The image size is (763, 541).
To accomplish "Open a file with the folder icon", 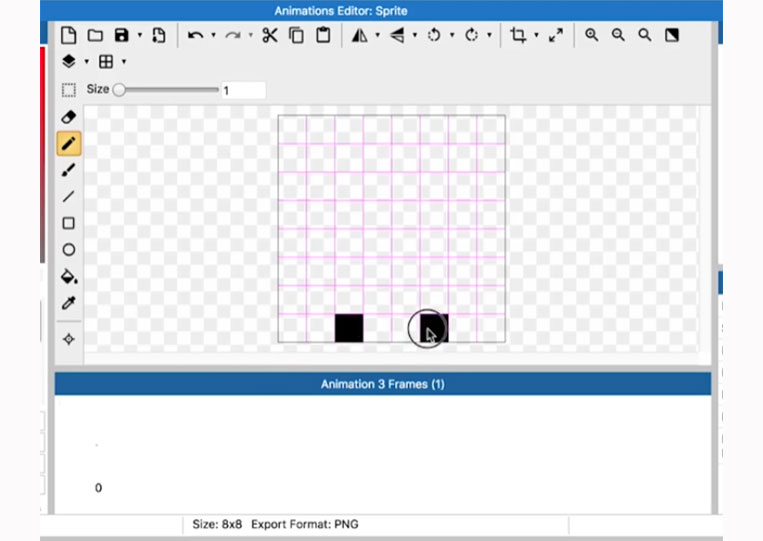I will point(95,36).
